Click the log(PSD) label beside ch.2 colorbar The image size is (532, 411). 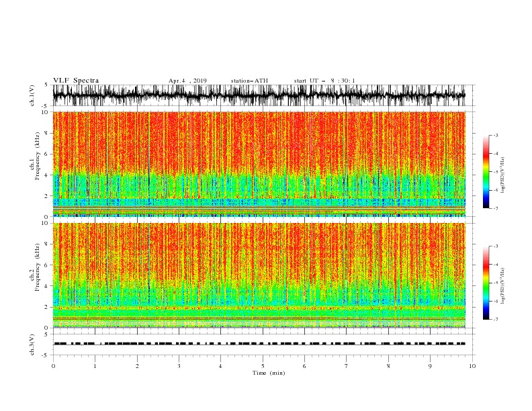[x=503, y=286]
